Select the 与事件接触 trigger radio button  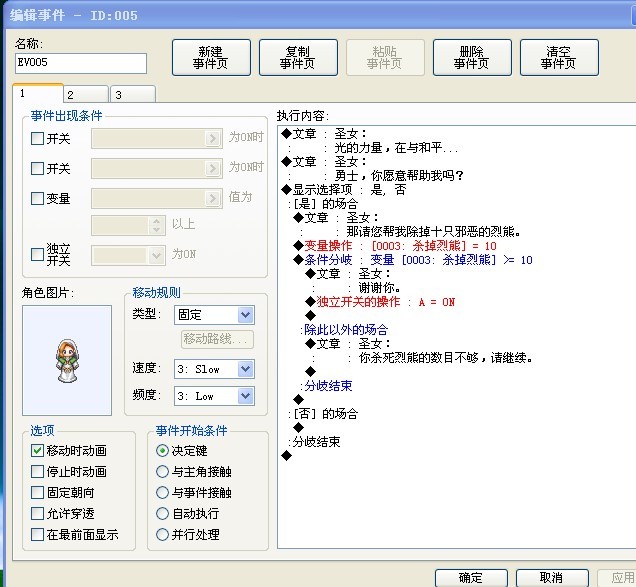click(x=162, y=492)
